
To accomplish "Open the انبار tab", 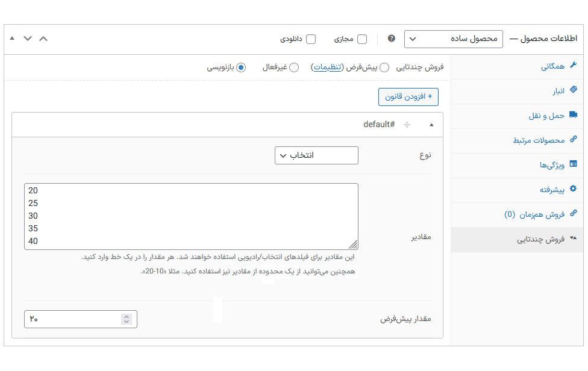I will (x=517, y=92).
